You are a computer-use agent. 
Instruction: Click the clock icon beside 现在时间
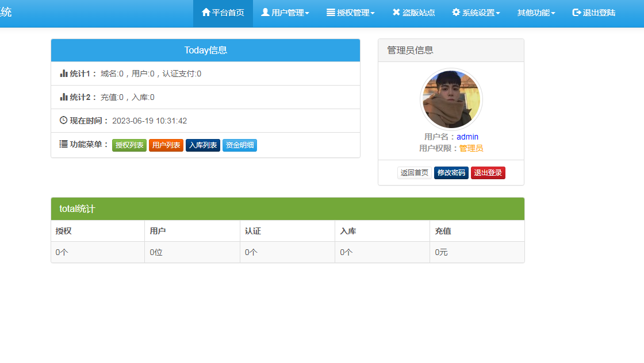(64, 121)
